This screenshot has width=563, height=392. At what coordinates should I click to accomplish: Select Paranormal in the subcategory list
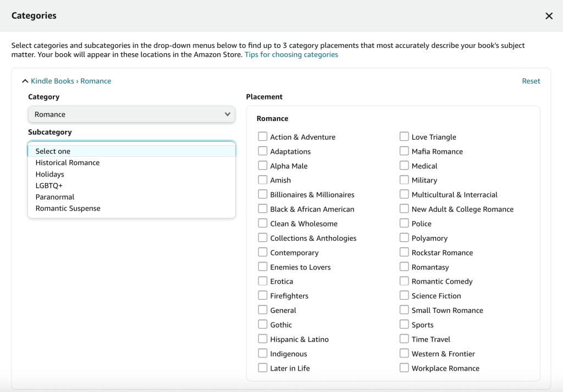[x=55, y=197]
